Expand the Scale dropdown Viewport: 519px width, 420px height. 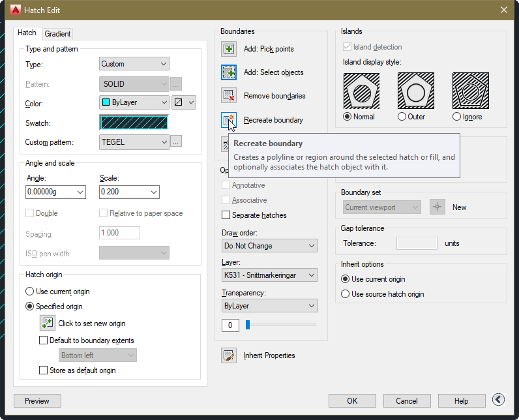(x=154, y=192)
